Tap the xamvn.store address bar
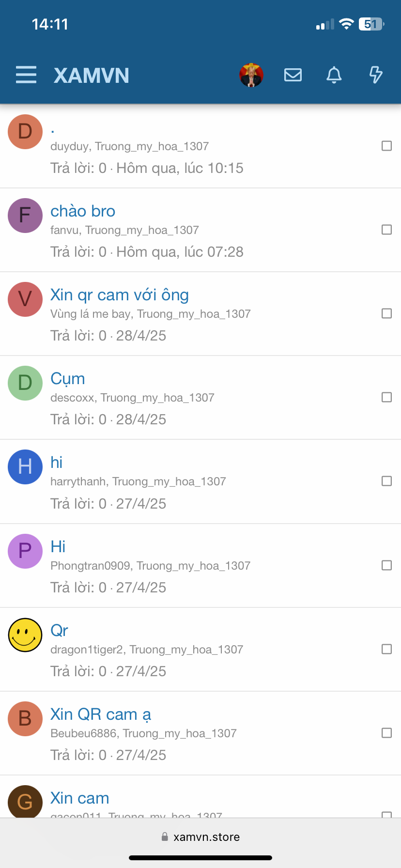Image resolution: width=401 pixels, height=868 pixels. pyautogui.click(x=200, y=837)
